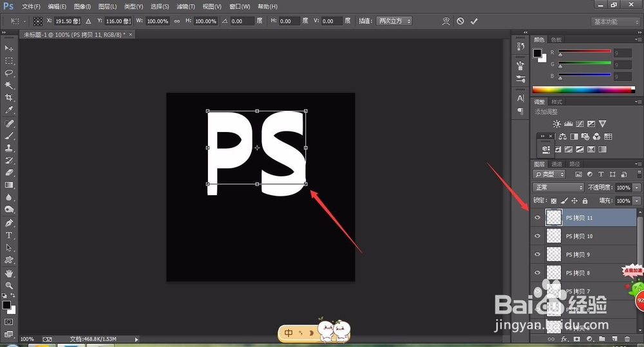
Task: Open the 基本功能 workspace dropdown
Action: [616, 22]
